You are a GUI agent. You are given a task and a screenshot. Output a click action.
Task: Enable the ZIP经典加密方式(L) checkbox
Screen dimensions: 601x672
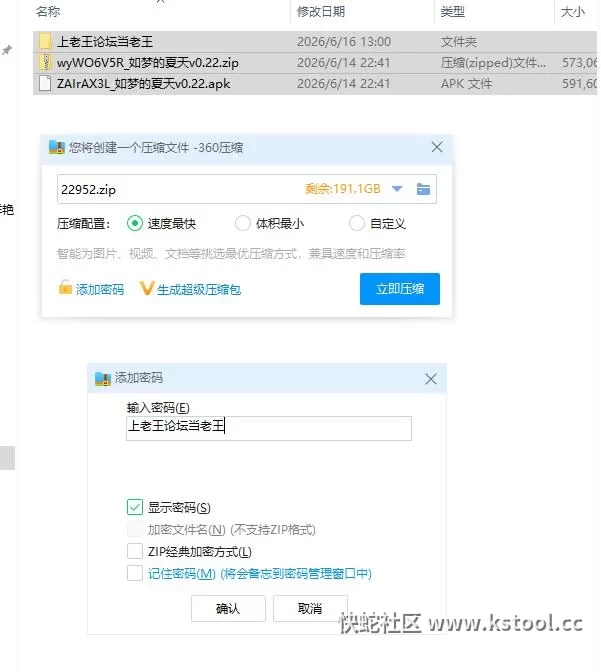pyautogui.click(x=135, y=551)
